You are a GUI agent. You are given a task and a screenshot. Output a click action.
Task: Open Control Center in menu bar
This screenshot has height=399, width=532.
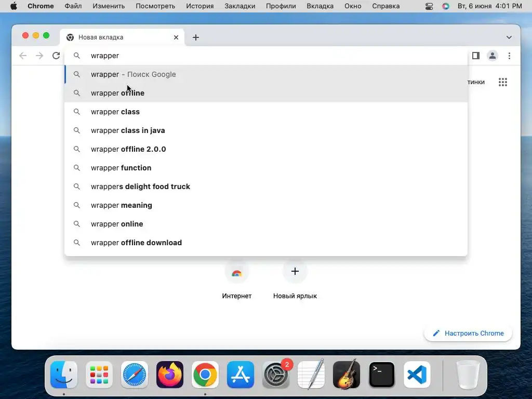[x=429, y=6]
